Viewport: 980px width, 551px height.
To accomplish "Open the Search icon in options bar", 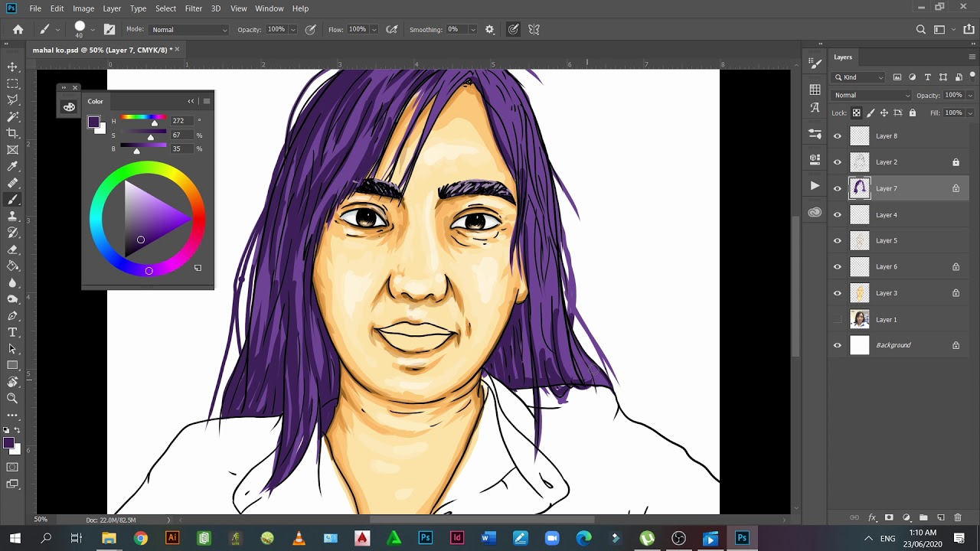I will [x=921, y=30].
